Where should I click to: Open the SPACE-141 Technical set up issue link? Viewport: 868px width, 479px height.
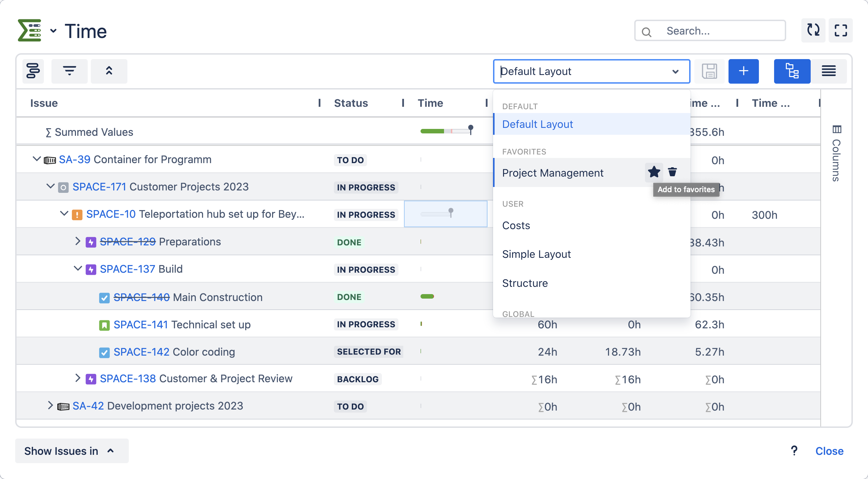[x=141, y=325]
